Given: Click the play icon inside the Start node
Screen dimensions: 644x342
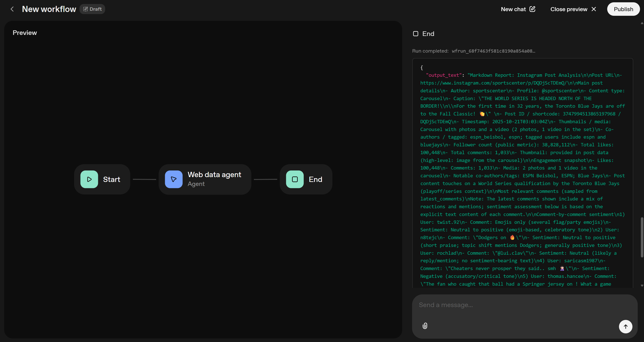Looking at the screenshot, I should 89,179.
